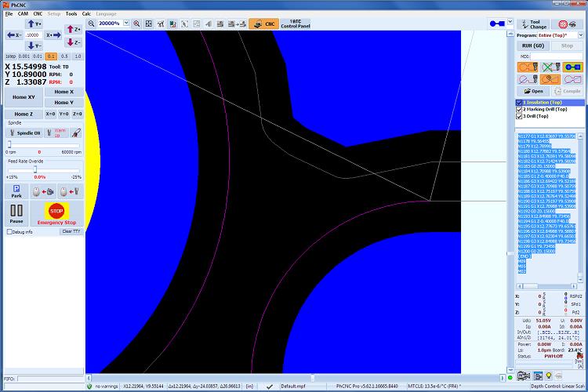Click the mouse-to-camera position icon
The height and width of the screenshot is (392, 588).
pyautogui.click(x=43, y=191)
